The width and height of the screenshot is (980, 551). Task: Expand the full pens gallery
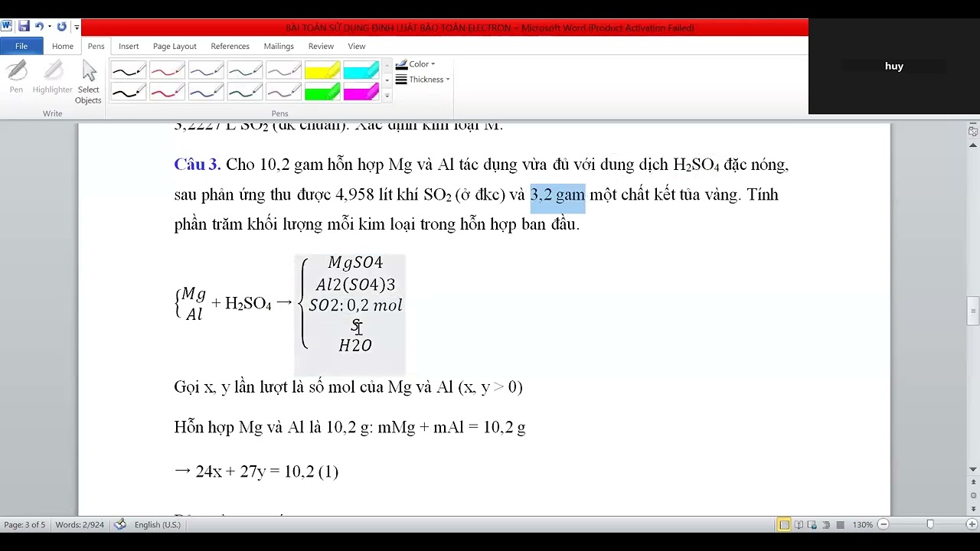point(387,96)
